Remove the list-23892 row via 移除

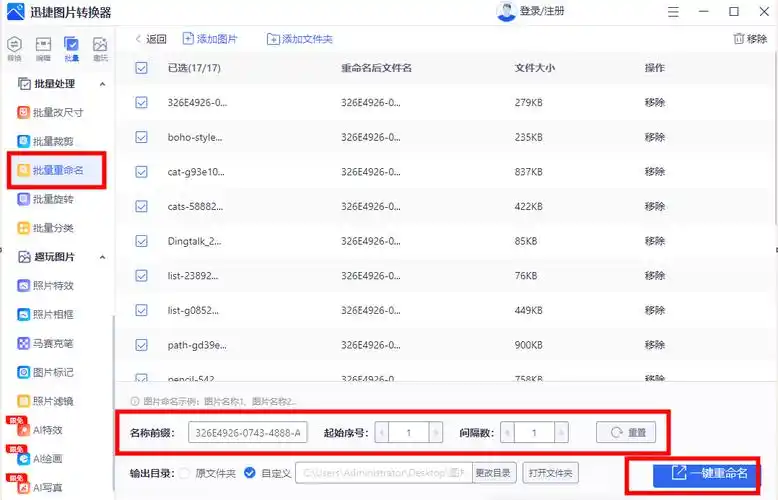[654, 276]
